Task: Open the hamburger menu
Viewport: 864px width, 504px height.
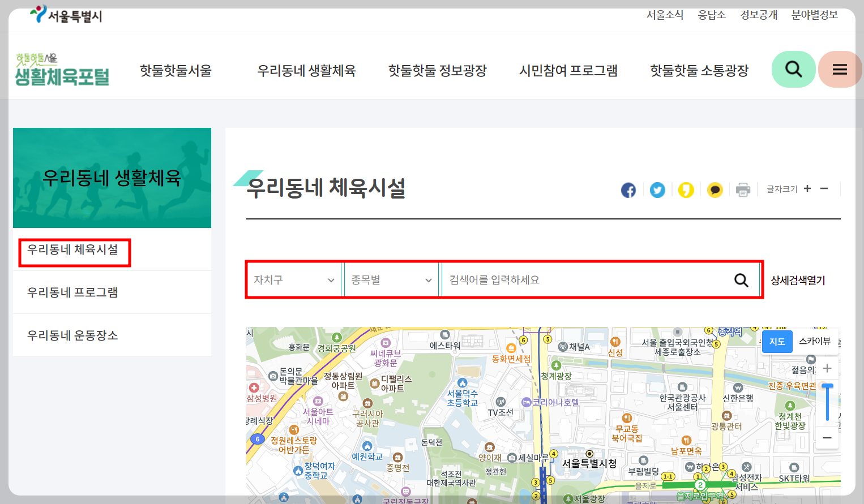Action: click(840, 69)
